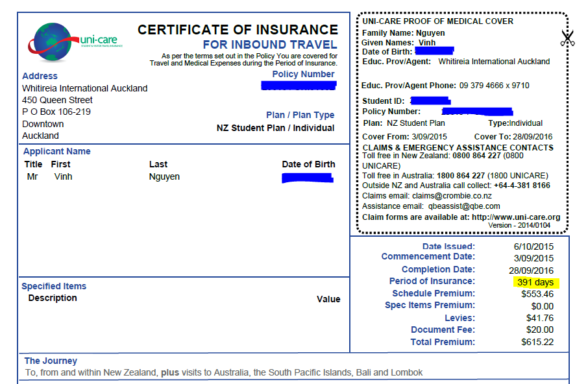The image size is (588, 384).
Task: Click the redacted Student ID field
Action: point(430,101)
